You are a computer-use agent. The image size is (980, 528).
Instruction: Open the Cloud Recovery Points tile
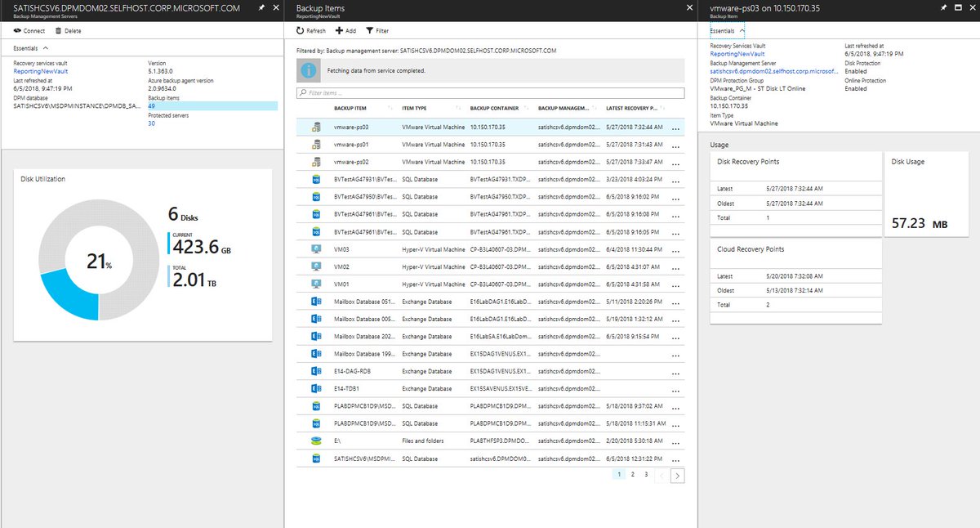pos(795,281)
